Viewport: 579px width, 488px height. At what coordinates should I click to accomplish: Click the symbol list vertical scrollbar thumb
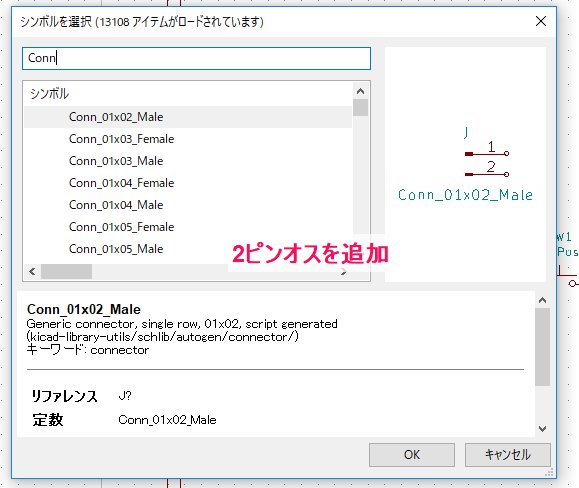point(361,108)
